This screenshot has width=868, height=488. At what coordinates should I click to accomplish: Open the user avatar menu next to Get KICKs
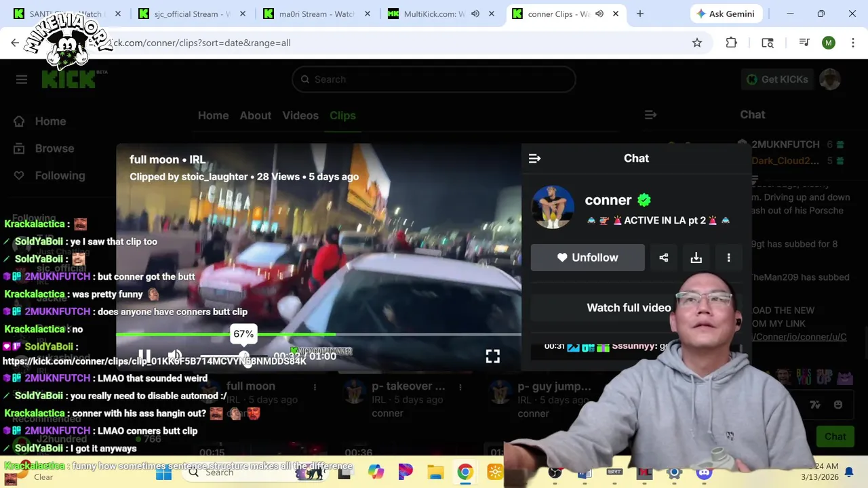pyautogui.click(x=830, y=79)
